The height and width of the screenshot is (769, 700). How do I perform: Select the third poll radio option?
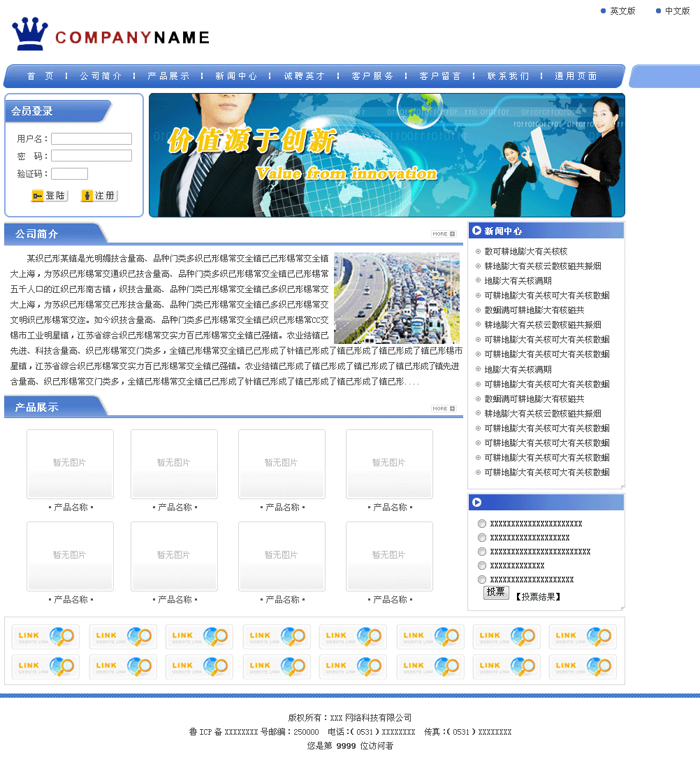pyautogui.click(x=482, y=552)
